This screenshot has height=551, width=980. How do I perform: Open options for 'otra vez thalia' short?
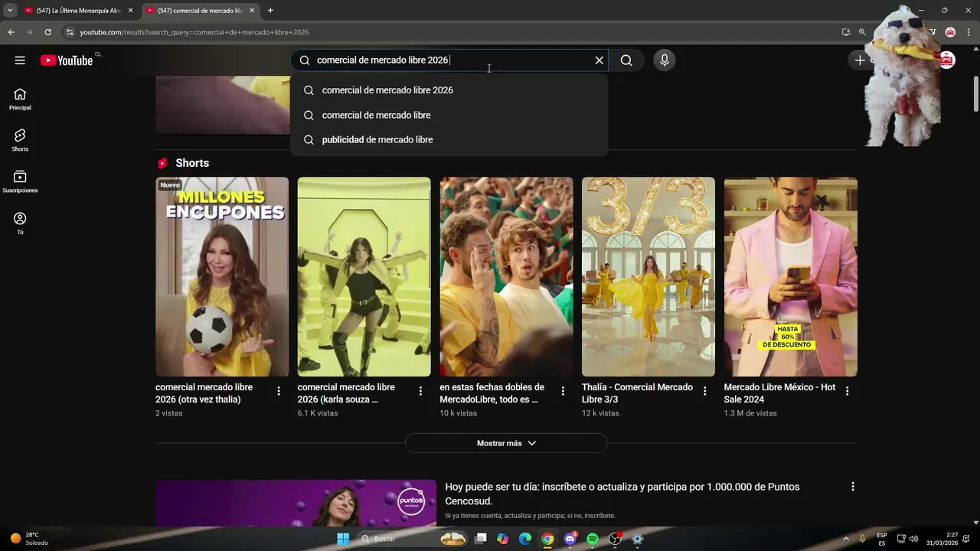tap(279, 391)
